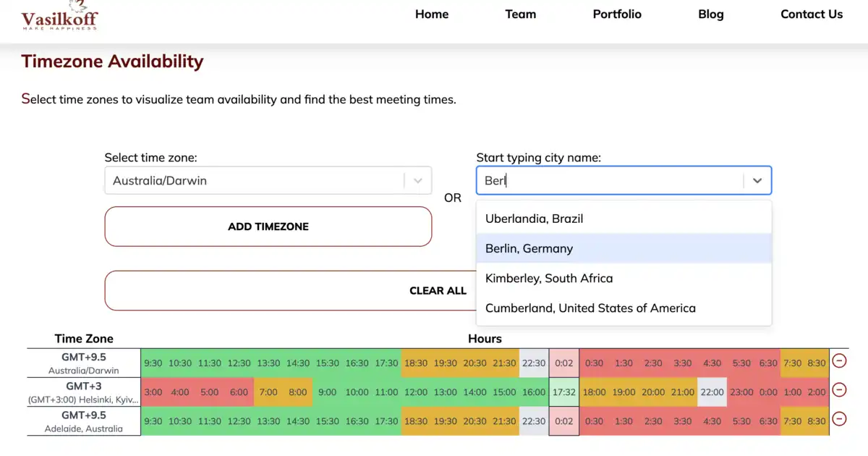Open the Team page
Viewport: 868px width, 456px height.
(x=521, y=14)
